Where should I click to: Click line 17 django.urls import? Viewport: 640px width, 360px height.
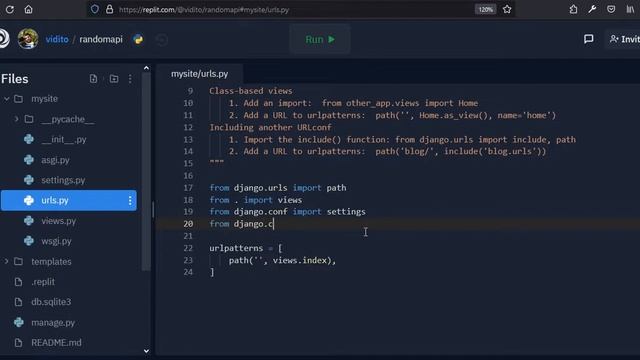(x=278, y=188)
